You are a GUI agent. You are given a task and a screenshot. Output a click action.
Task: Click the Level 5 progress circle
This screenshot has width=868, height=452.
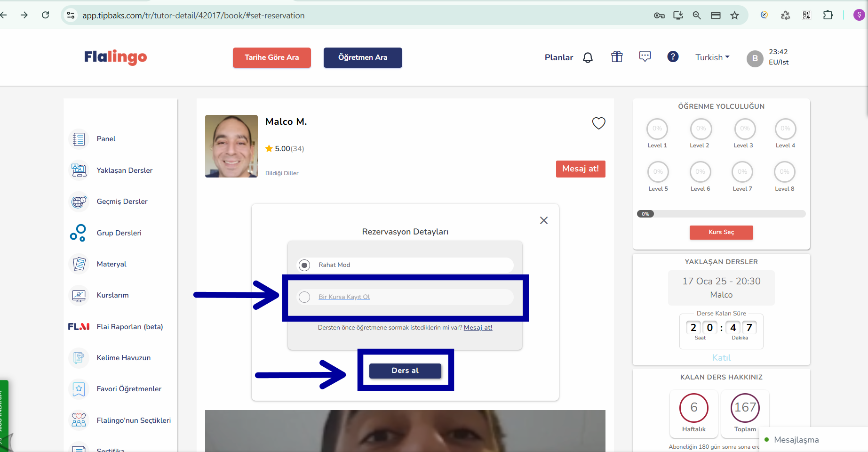tap(658, 172)
